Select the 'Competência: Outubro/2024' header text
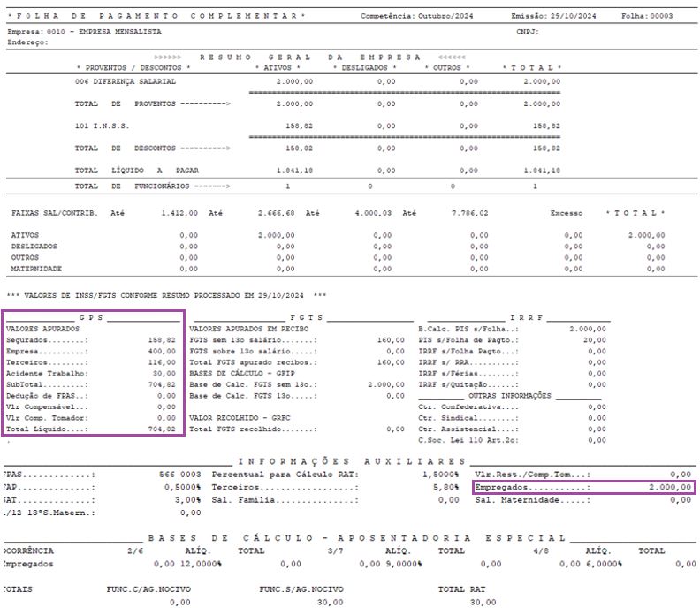 416,16
